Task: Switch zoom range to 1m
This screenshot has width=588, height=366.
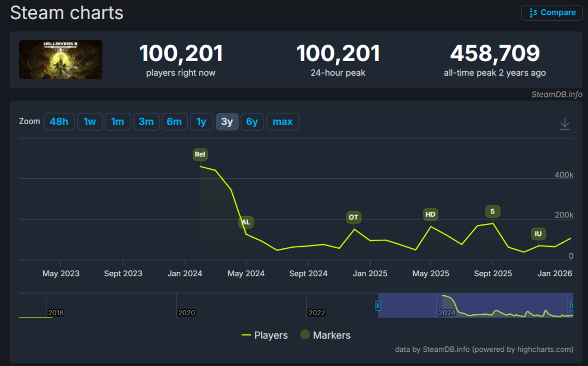Action: point(118,122)
